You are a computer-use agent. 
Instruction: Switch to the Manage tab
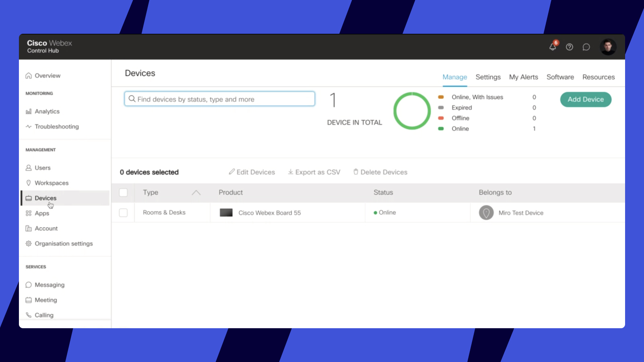point(455,77)
